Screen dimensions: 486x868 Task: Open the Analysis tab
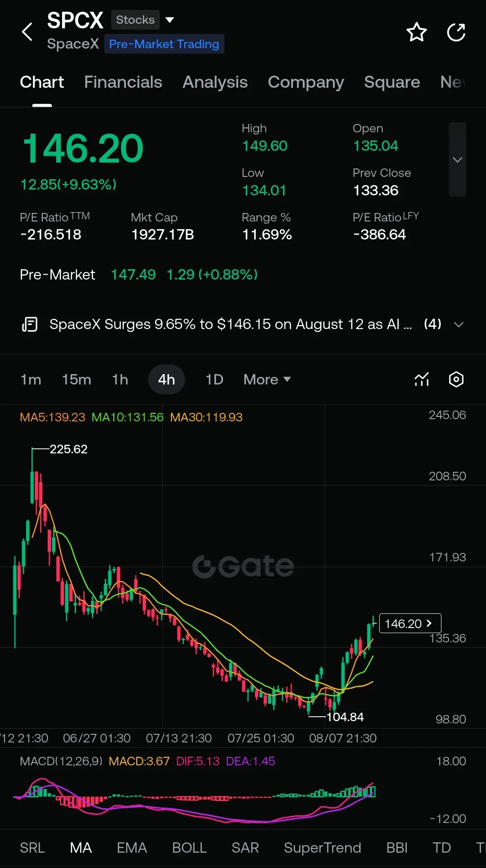click(215, 82)
